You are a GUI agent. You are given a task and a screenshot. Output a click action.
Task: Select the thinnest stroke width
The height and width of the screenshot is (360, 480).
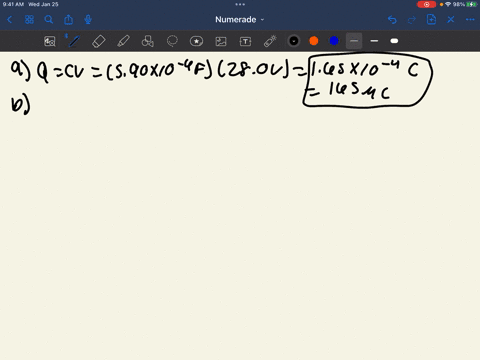354,41
